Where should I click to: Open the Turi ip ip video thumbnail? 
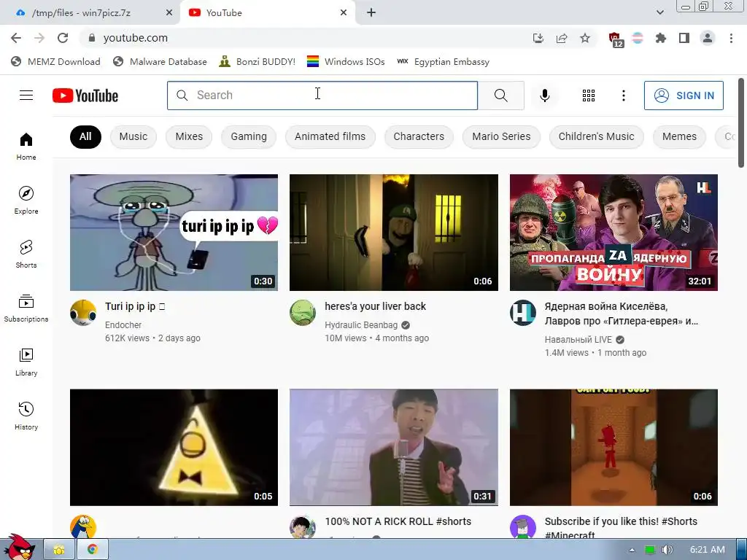(174, 233)
